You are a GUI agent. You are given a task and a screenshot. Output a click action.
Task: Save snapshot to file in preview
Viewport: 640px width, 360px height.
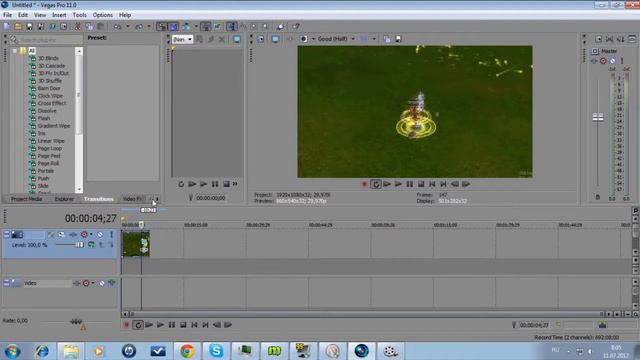399,39
